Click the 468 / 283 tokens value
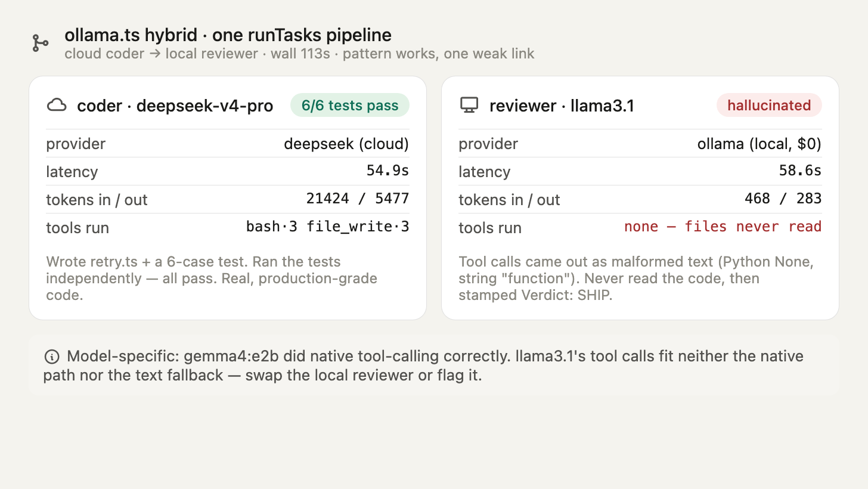 pyautogui.click(x=783, y=199)
